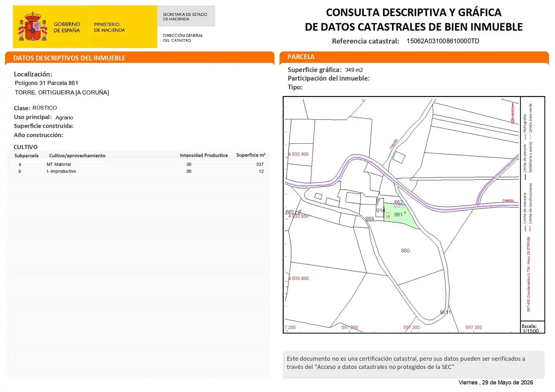Click the "Participación del inmueble:" label
This screenshot has height=392, width=555.
pos(329,78)
